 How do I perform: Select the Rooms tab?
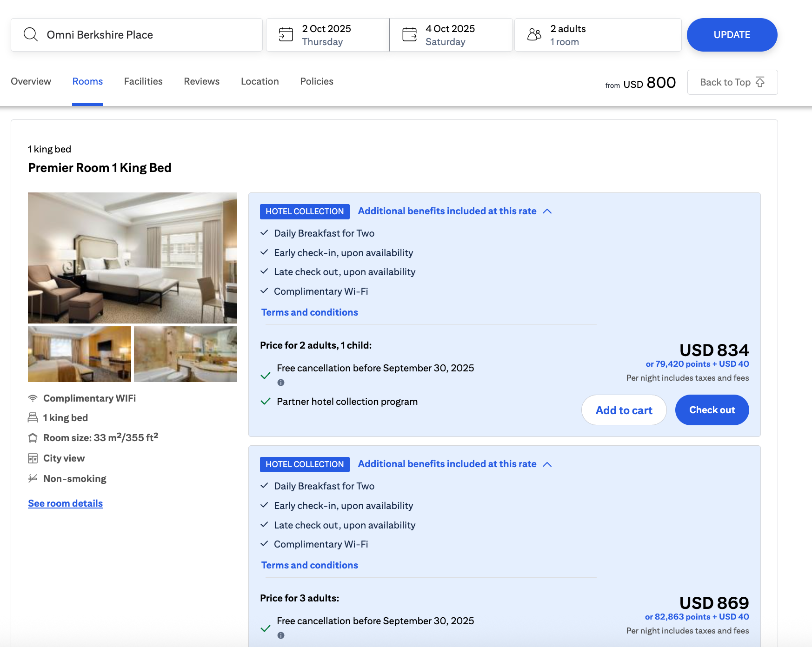pyautogui.click(x=87, y=81)
